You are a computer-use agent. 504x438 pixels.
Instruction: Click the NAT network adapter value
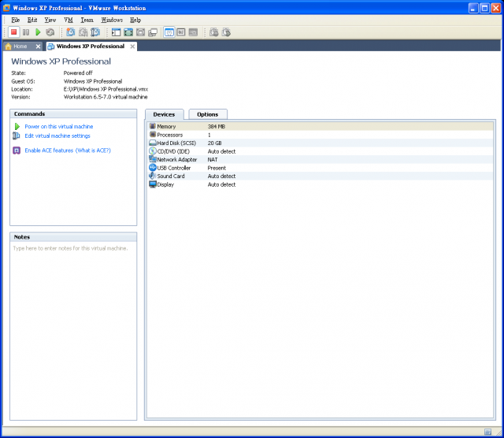point(213,159)
